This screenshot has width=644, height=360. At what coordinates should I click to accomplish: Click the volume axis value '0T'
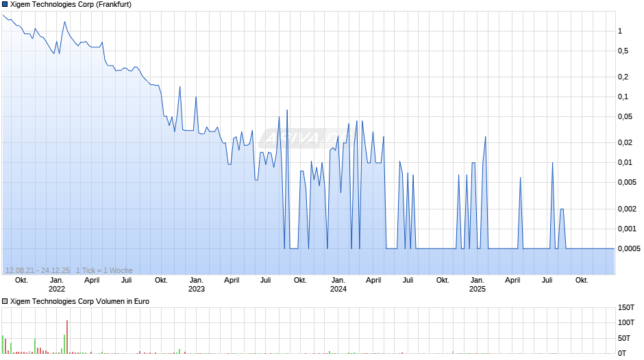(622, 353)
